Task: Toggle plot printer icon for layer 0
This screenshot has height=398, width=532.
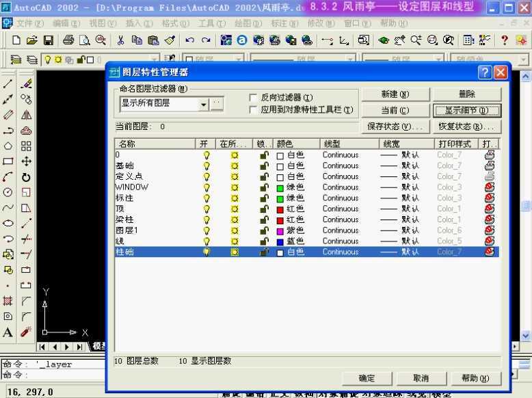Action: 489,155
